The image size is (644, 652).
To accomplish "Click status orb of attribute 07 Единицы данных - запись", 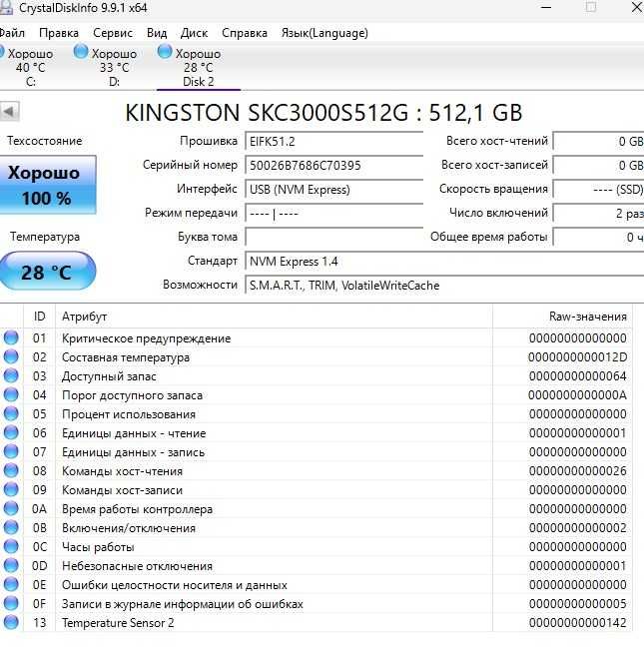I will tap(11, 451).
